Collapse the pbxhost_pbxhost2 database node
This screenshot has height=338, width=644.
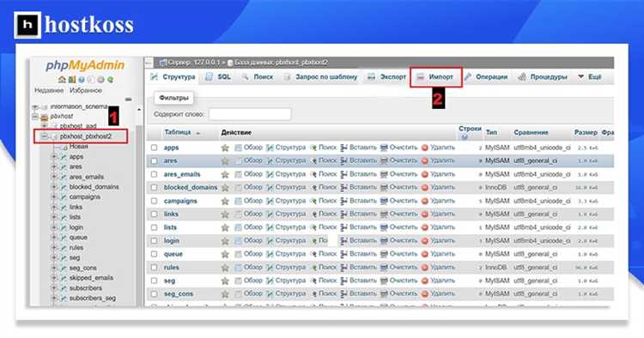click(44, 136)
